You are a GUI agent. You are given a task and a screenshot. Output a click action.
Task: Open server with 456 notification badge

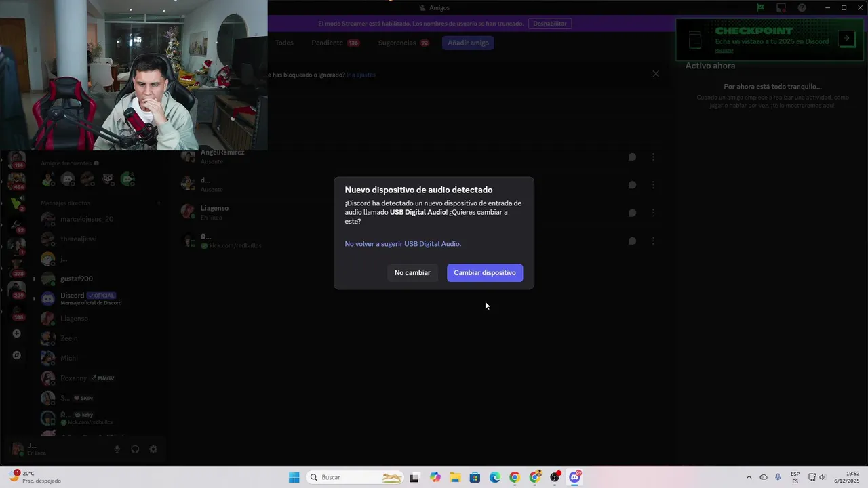[x=16, y=181]
